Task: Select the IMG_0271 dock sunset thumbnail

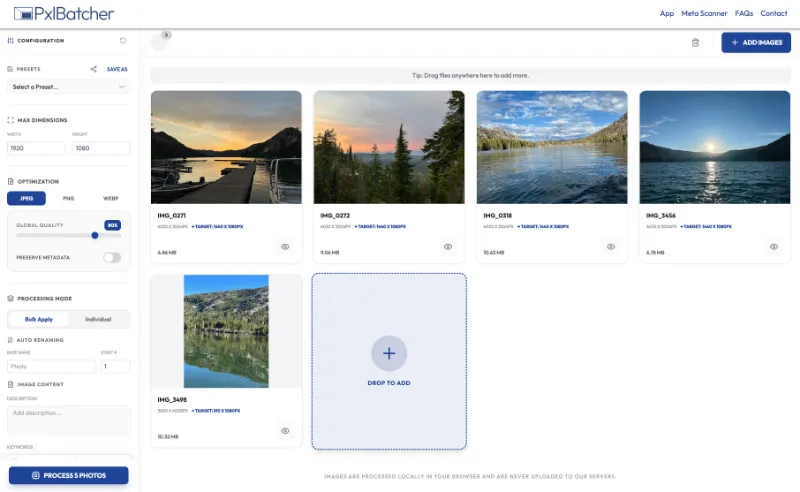Action: pos(226,147)
